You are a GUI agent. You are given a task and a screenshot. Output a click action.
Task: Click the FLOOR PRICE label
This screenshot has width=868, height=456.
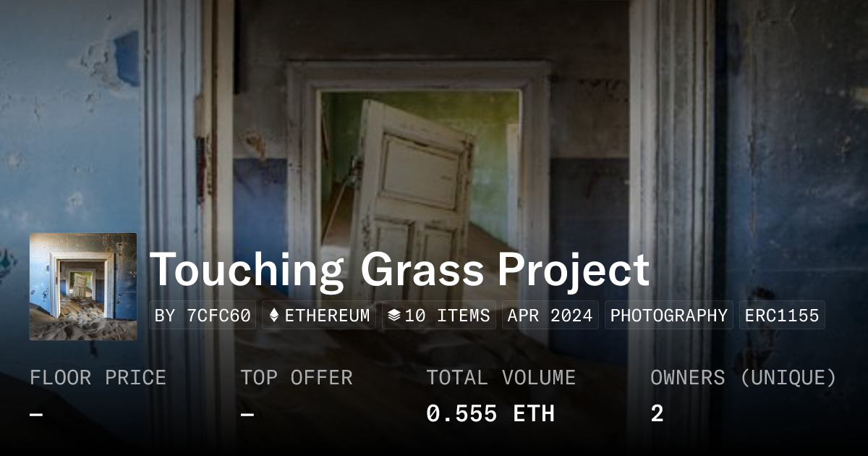click(98, 378)
